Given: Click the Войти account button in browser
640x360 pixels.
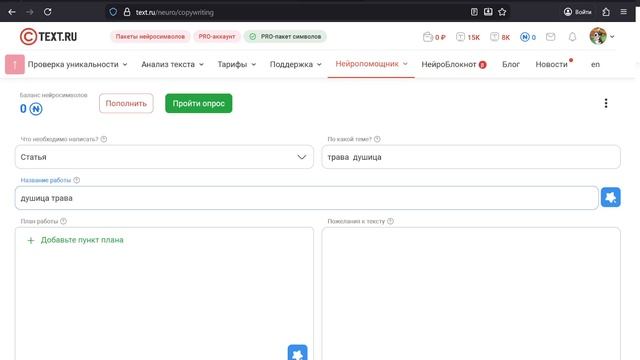Looking at the screenshot, I should [x=578, y=12].
